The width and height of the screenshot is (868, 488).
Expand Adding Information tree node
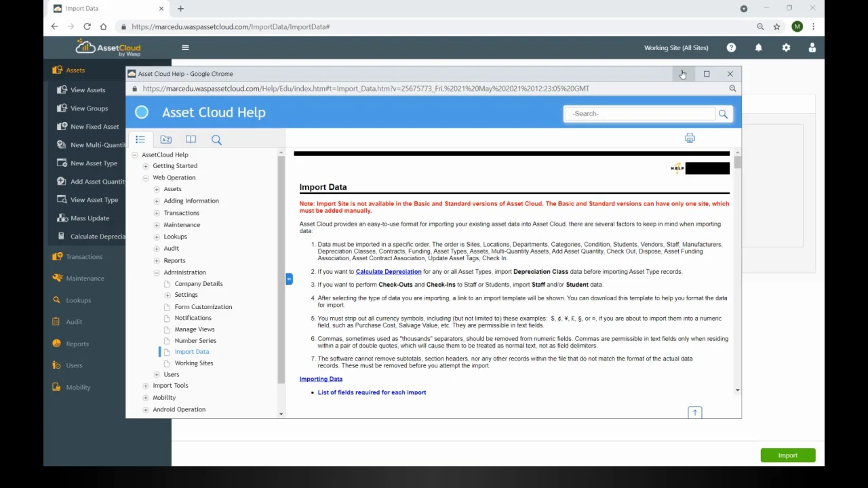(x=157, y=201)
